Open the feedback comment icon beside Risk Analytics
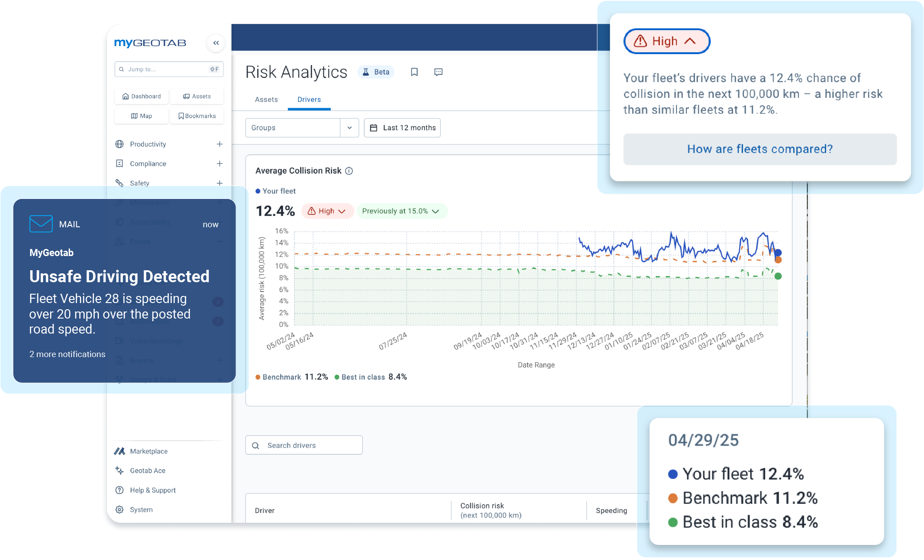Image resolution: width=924 pixels, height=560 pixels. pos(438,72)
